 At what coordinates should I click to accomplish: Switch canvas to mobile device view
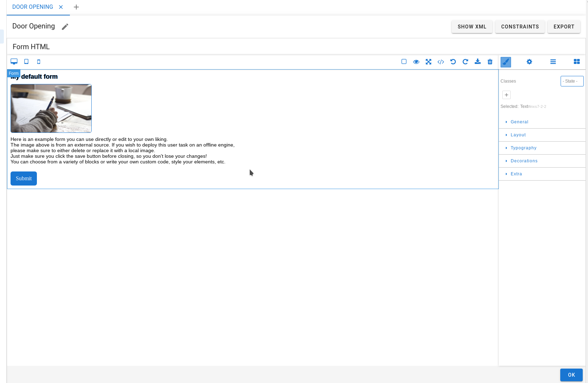[39, 61]
